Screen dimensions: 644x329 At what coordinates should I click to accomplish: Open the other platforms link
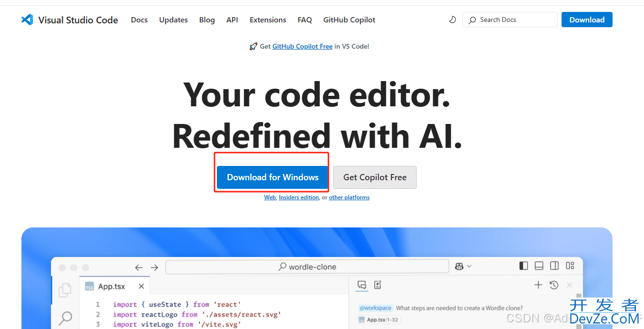tap(349, 197)
